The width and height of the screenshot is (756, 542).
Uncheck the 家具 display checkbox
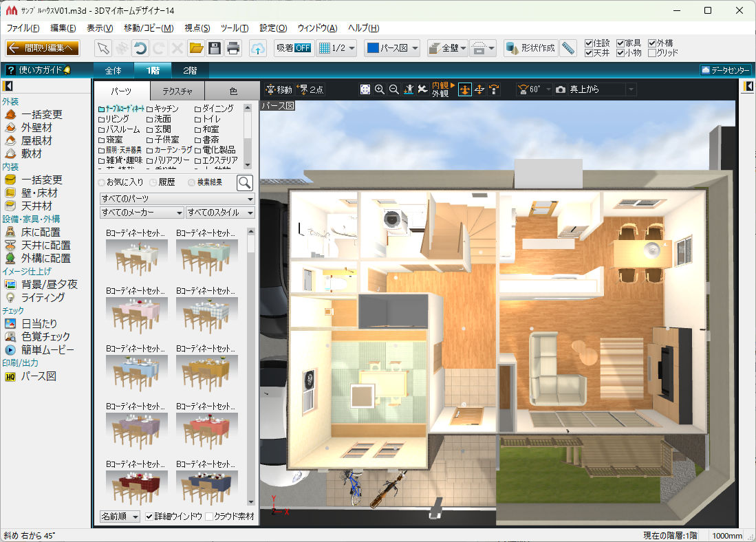point(620,43)
